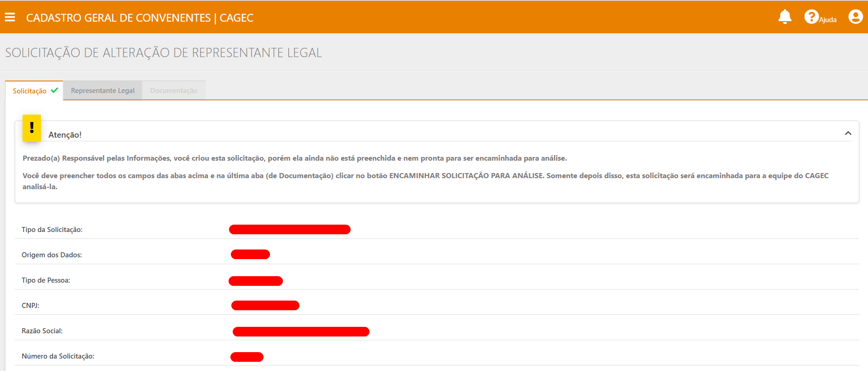Click the Origem dos Dados value

[x=250, y=255]
